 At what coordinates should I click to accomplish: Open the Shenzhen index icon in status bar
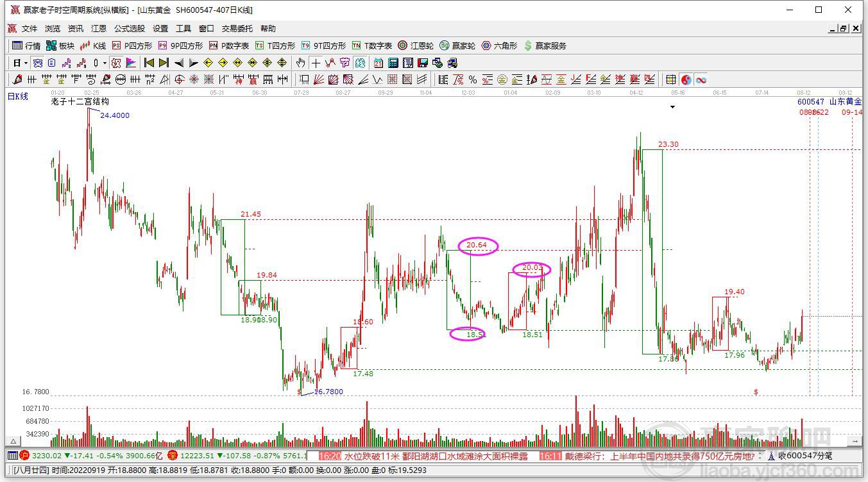click(x=173, y=456)
